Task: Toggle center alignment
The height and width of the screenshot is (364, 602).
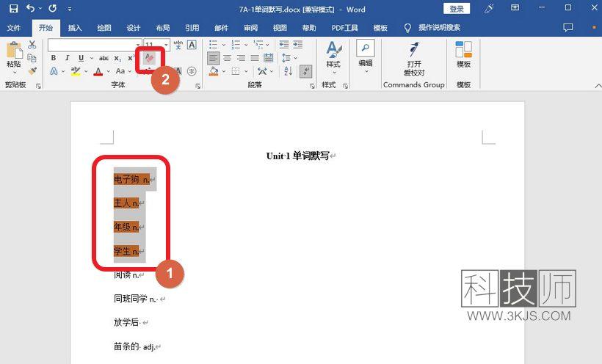Action: (228, 58)
